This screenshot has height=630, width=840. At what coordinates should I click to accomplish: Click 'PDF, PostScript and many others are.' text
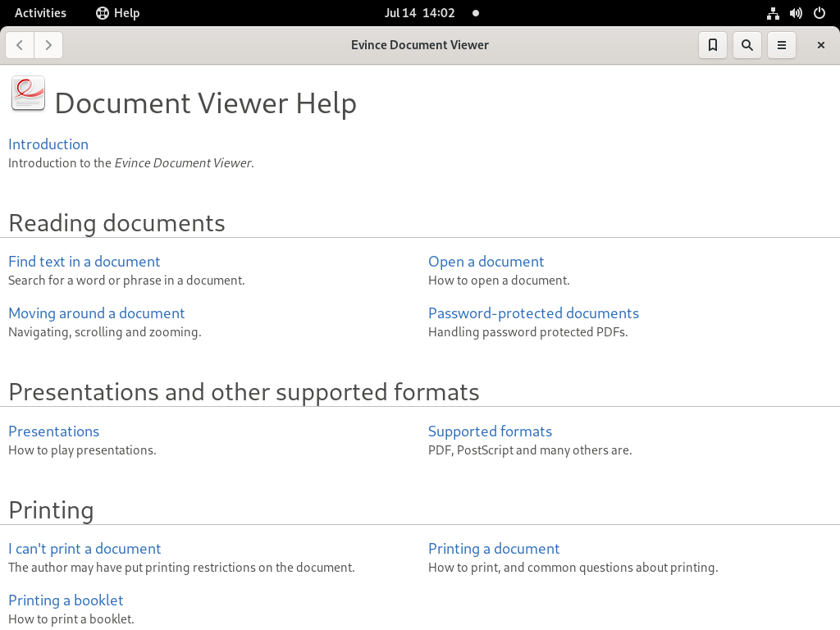[x=531, y=450]
